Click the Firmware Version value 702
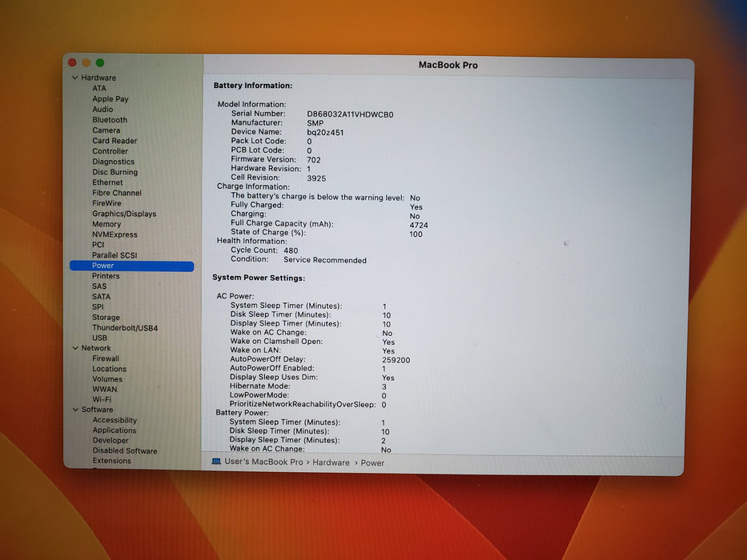This screenshot has height=560, width=747. (314, 160)
